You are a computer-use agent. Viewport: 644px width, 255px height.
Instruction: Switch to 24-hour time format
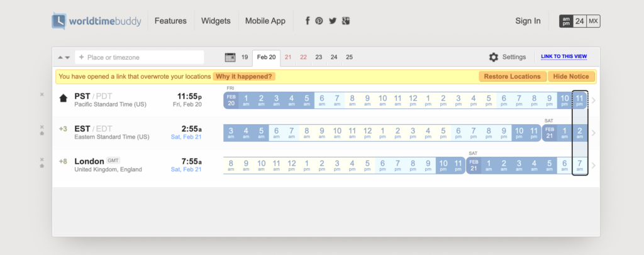(x=580, y=21)
